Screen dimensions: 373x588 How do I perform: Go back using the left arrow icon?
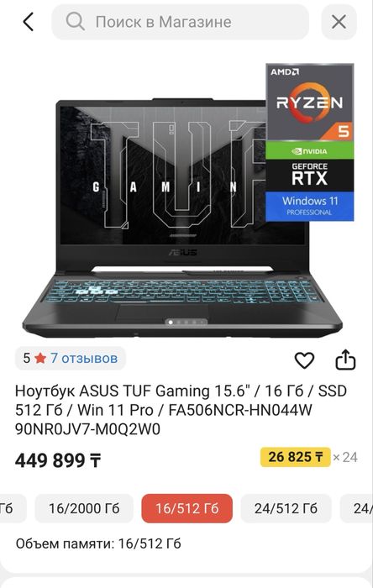[28, 22]
